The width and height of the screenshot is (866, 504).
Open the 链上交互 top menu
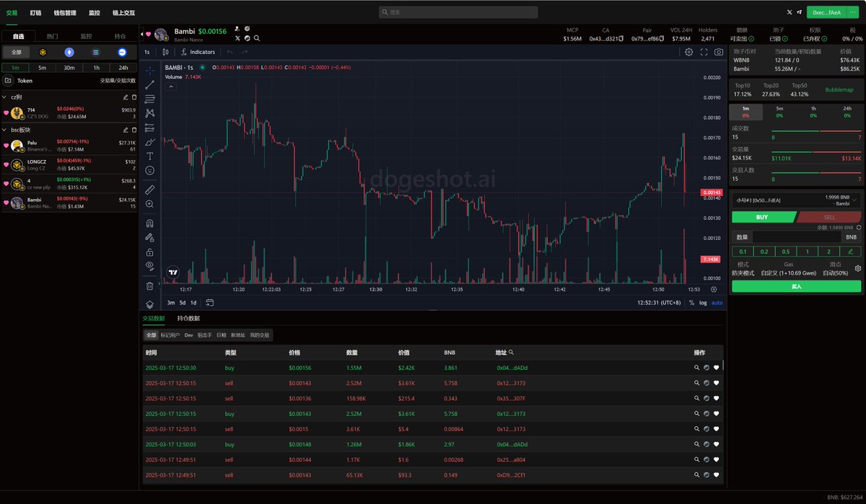click(123, 12)
